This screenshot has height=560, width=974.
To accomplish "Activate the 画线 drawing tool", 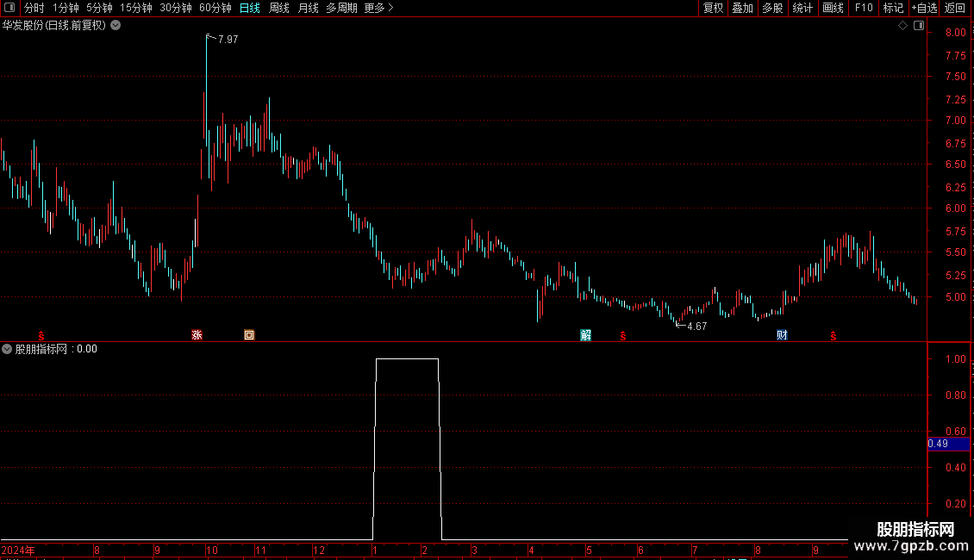I will [x=833, y=8].
